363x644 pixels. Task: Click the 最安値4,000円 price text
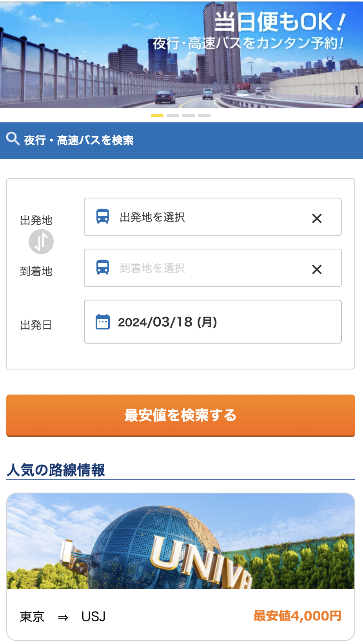click(x=297, y=616)
